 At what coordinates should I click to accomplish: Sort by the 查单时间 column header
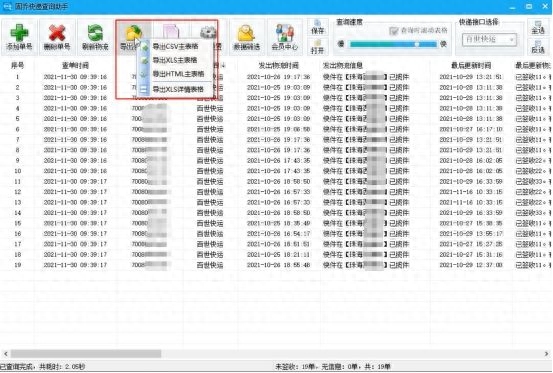tap(75, 65)
